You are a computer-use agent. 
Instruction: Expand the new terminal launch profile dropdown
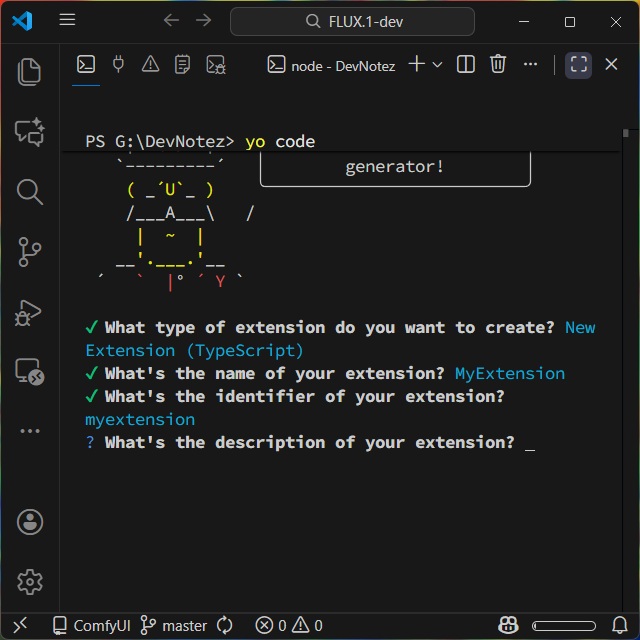coord(437,65)
